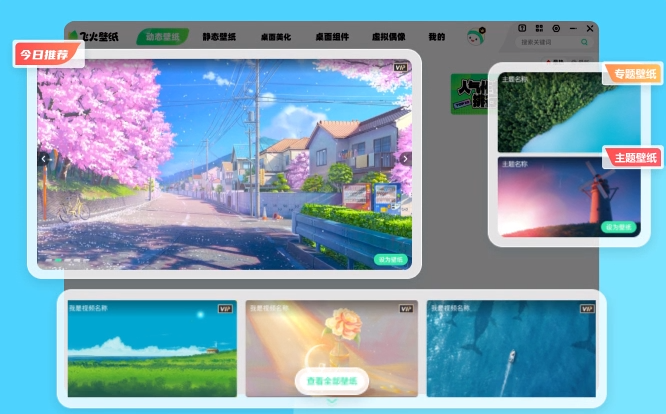The height and width of the screenshot is (414, 666).
Task: Click the grid layout icon in title bar
Action: [539, 29]
